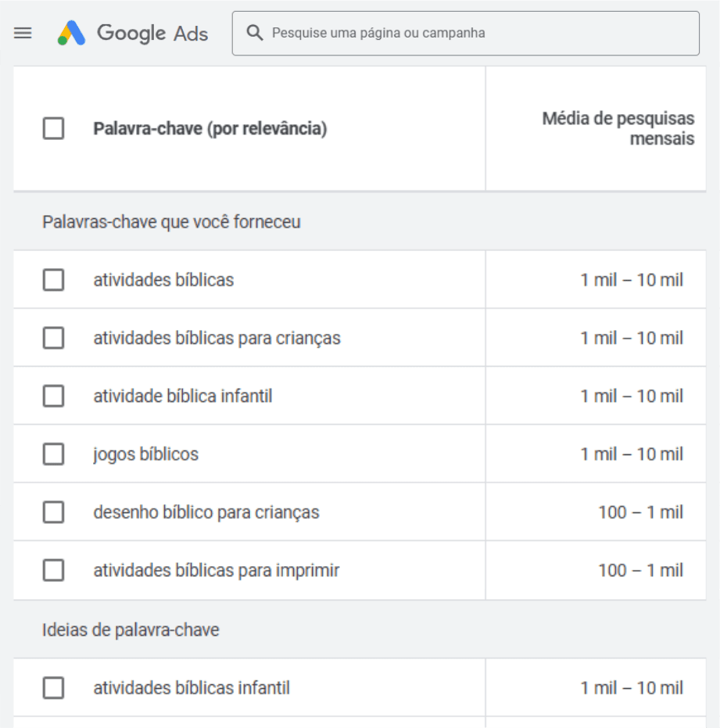Check 'atividades bíblicas para imprimir' row box

click(x=53, y=571)
